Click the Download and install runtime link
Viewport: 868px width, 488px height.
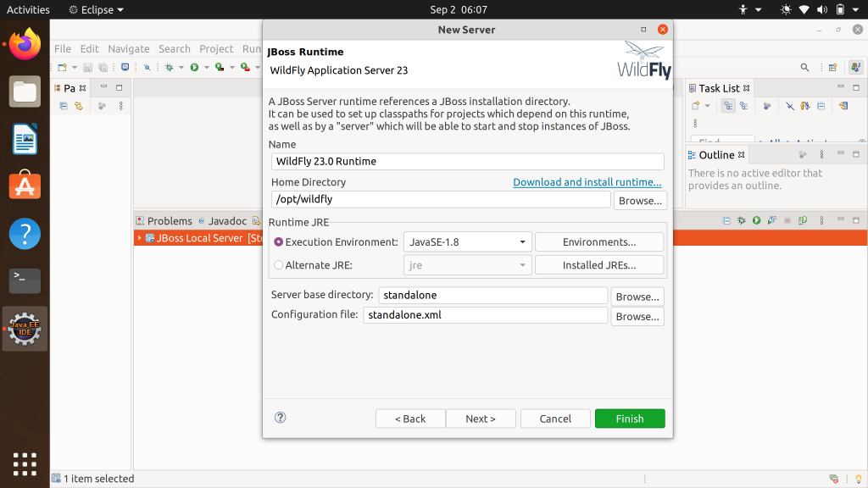coord(587,182)
